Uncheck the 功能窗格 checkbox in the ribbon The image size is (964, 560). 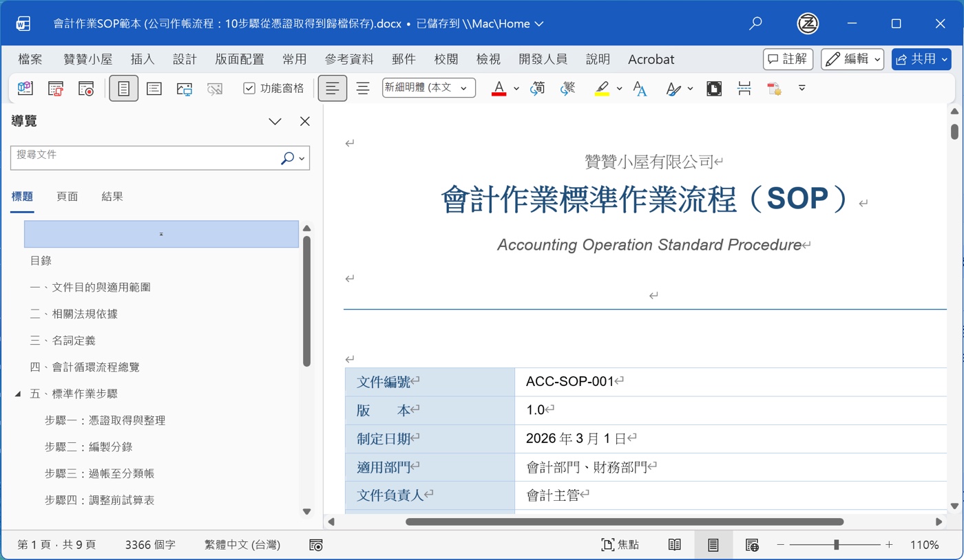[248, 88]
